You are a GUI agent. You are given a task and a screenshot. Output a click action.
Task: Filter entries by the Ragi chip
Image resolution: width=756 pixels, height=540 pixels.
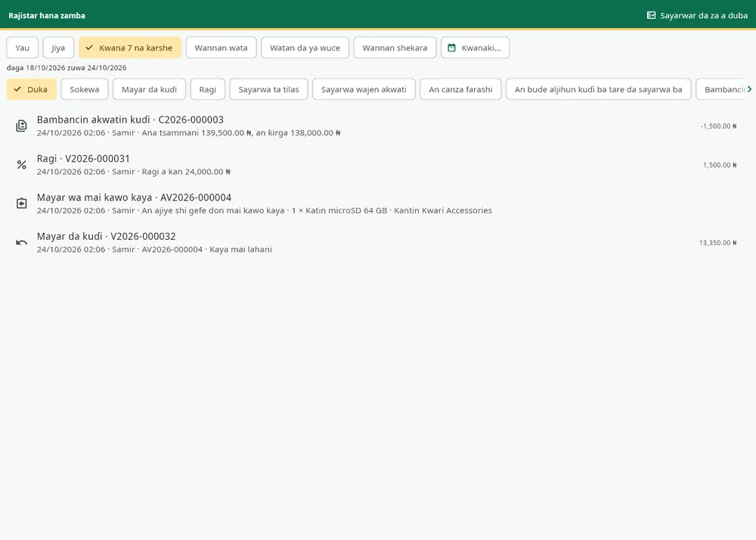[207, 89]
